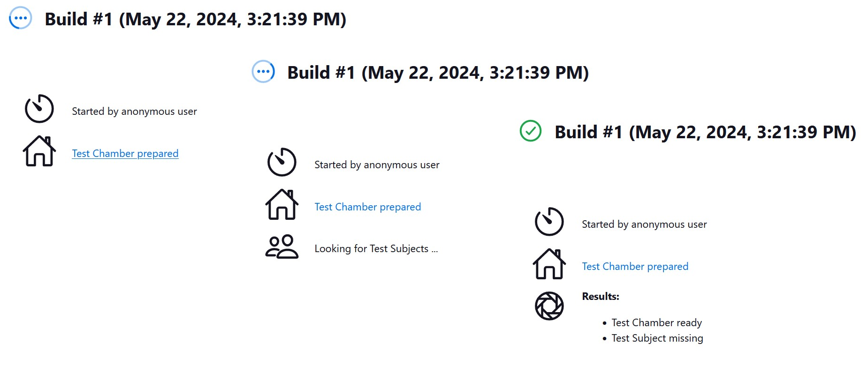Click the aperture icon beside Results
This screenshot has height=366, width=868.
[x=549, y=306]
